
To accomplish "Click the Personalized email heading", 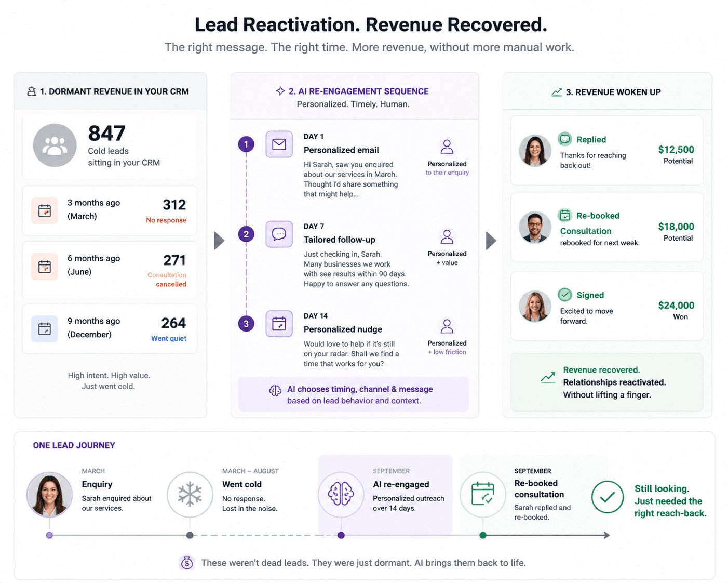I will (341, 150).
